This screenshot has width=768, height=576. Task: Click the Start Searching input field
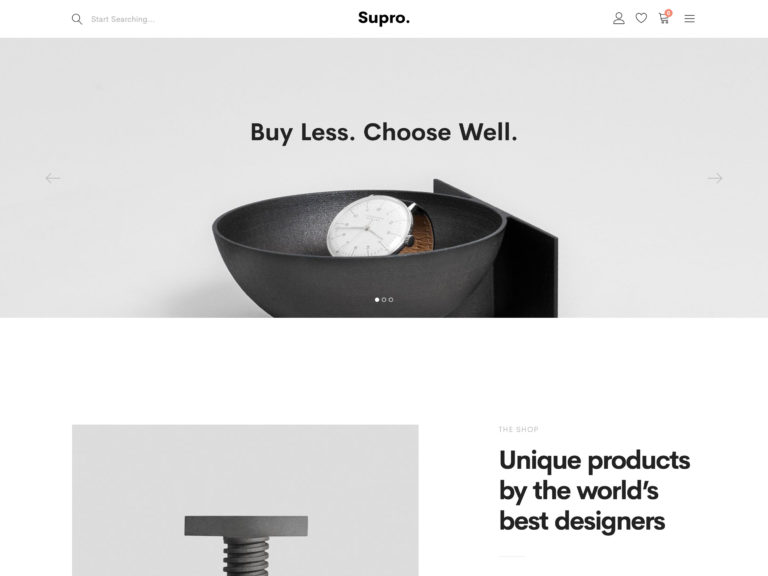123,19
